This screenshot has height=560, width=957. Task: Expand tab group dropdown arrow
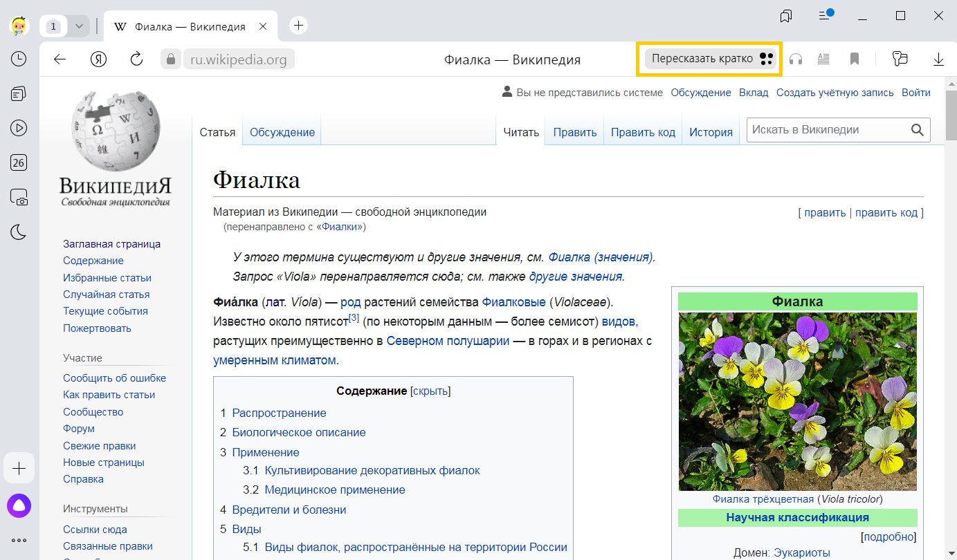pyautogui.click(x=79, y=26)
